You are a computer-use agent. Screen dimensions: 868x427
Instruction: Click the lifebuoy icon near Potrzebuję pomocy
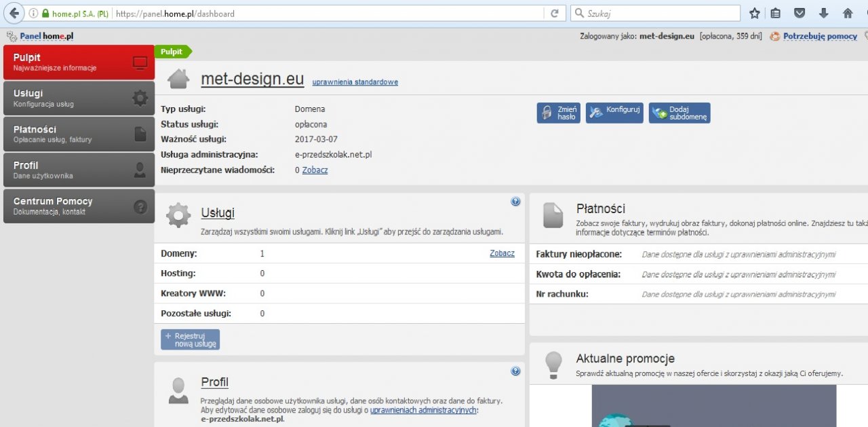point(774,37)
